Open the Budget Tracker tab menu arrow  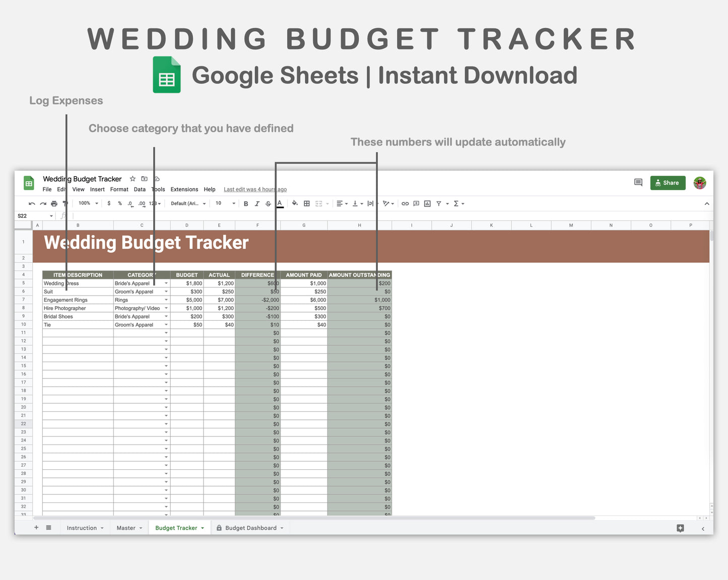click(203, 528)
